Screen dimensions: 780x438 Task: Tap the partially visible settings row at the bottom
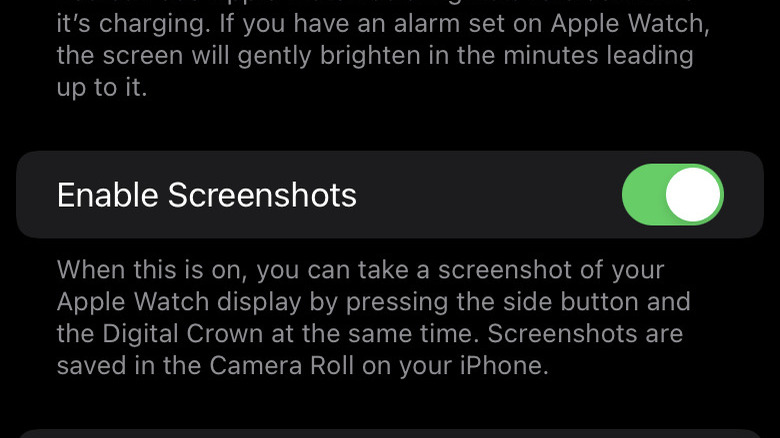tap(390, 434)
